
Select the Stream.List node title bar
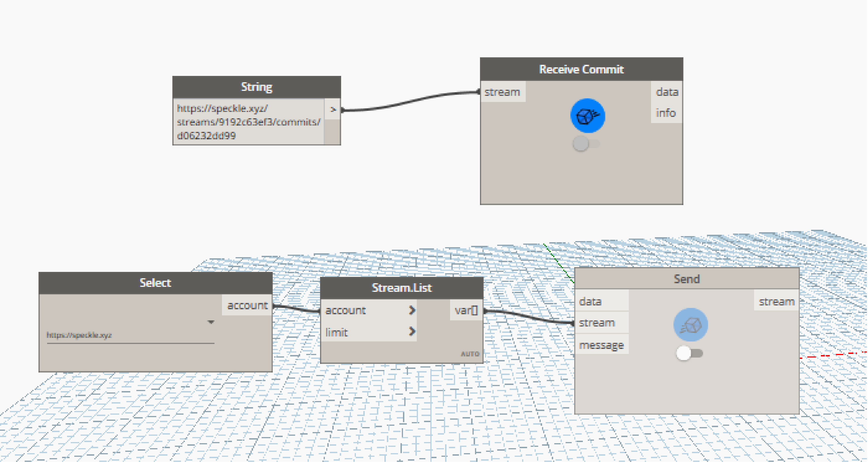click(401, 288)
